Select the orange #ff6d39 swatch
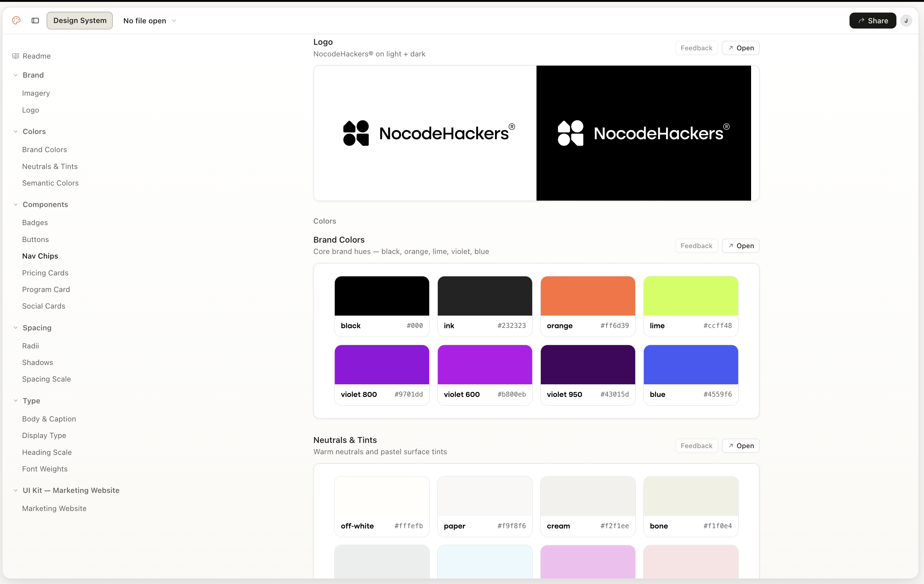 (588, 306)
